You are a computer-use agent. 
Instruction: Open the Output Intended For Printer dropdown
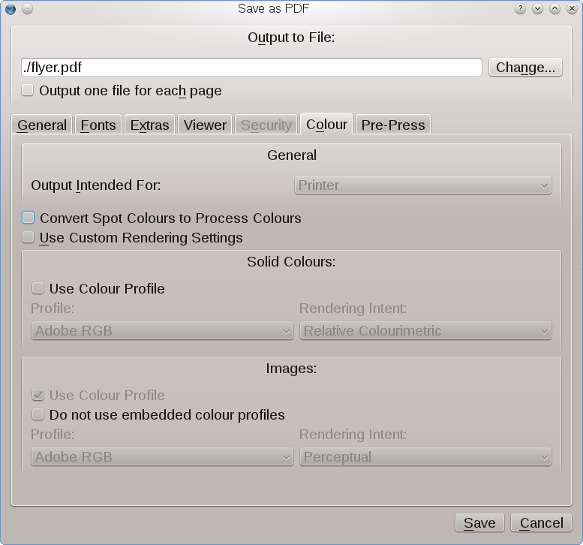click(x=423, y=185)
